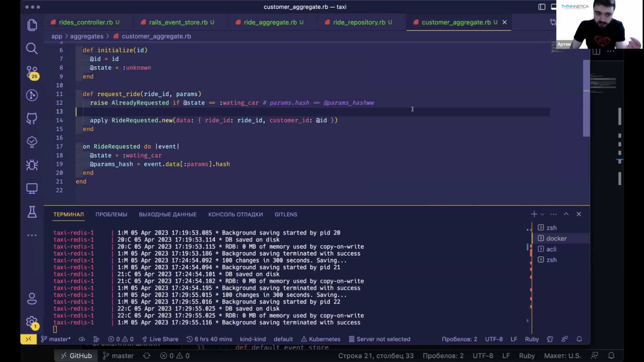
Task: Toggle notifications bell in status bar
Action: pyautogui.click(x=579, y=339)
